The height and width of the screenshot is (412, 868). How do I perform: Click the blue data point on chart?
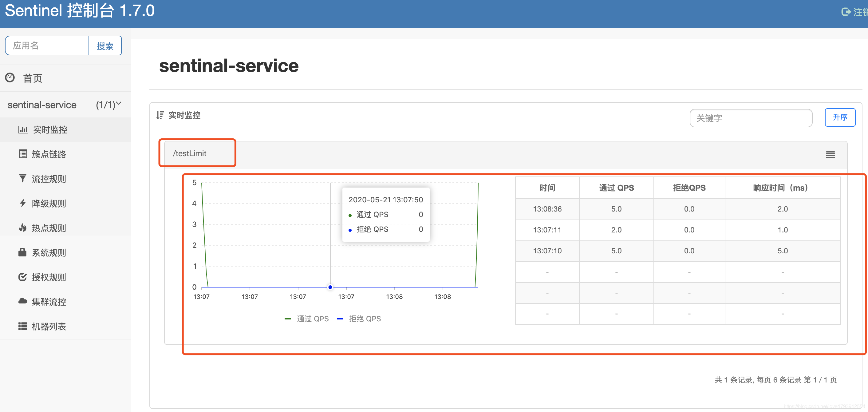(330, 287)
